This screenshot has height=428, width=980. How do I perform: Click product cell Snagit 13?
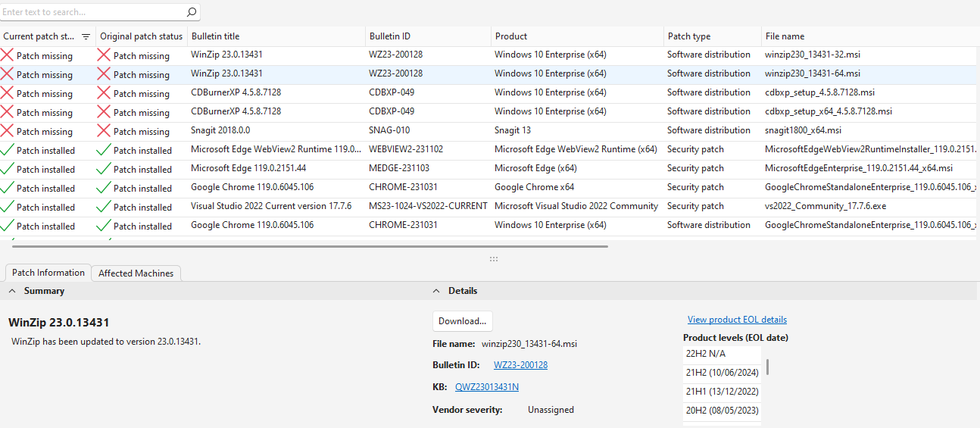[x=513, y=130]
